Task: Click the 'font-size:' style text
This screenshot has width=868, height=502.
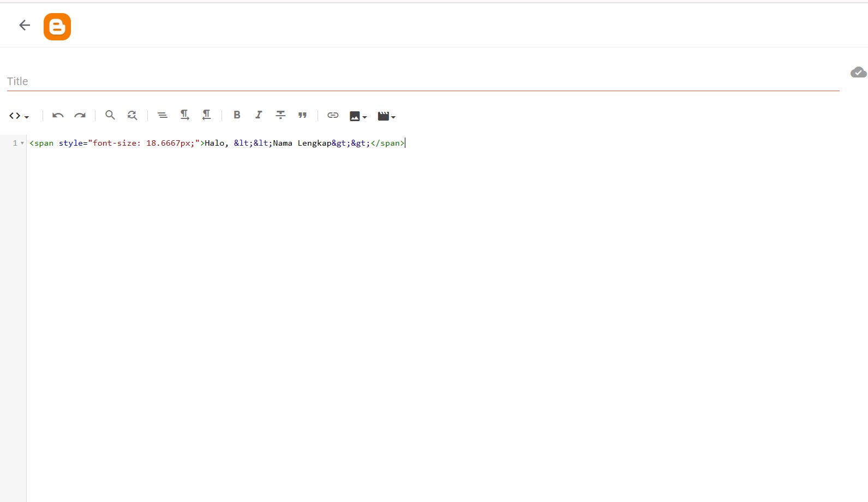Action: tap(117, 143)
